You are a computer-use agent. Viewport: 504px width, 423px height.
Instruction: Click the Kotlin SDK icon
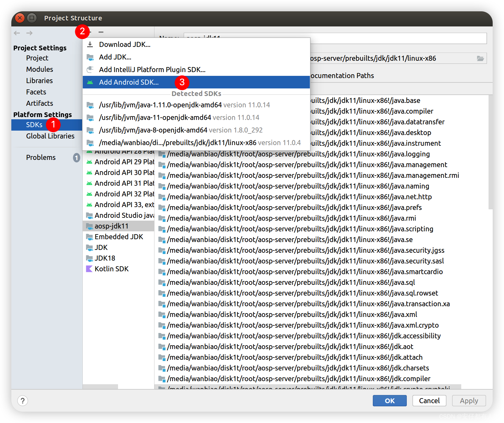tap(89, 269)
